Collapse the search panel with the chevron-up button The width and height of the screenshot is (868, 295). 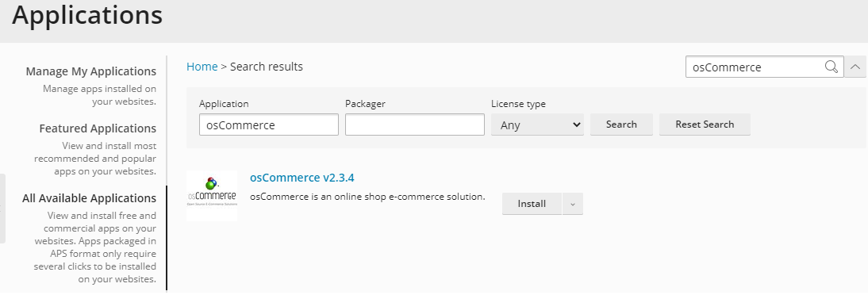(x=855, y=67)
